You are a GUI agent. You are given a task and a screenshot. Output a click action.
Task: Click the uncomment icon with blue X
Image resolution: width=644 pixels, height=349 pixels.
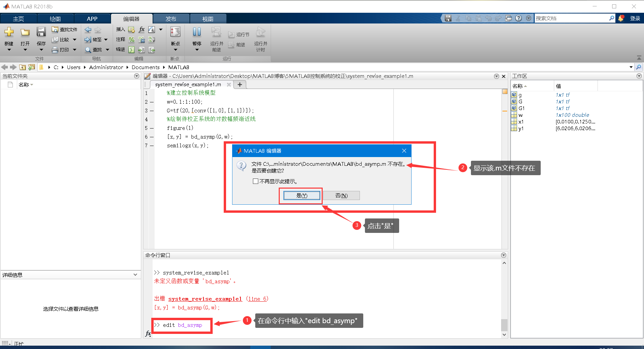tap(142, 40)
